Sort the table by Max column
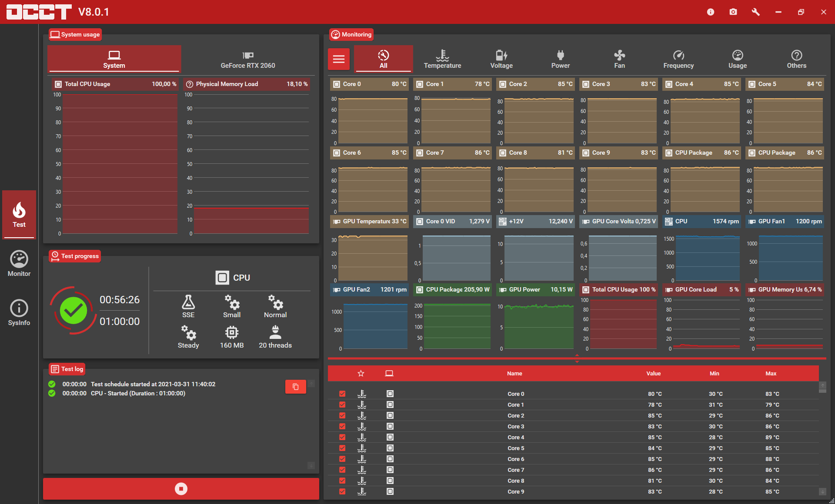Viewport: 835px width, 504px height. pos(771,373)
